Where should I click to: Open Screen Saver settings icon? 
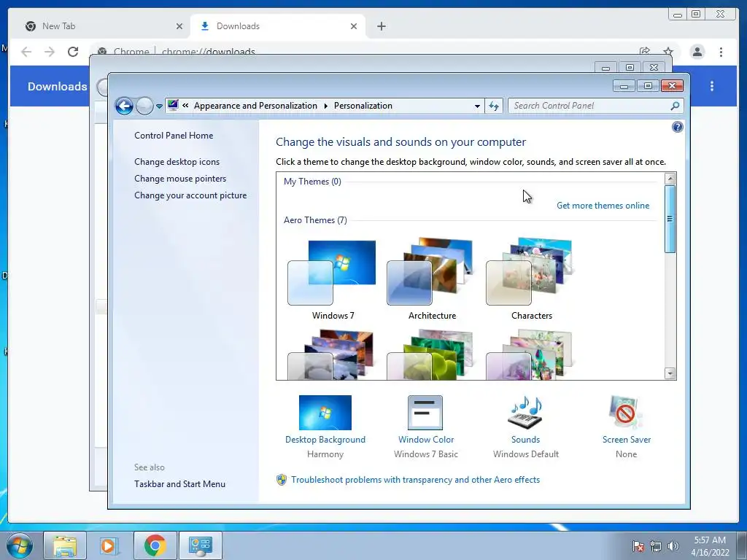click(x=625, y=413)
